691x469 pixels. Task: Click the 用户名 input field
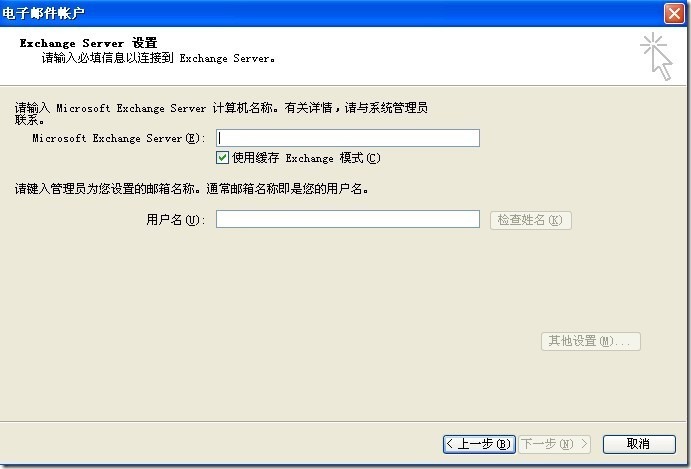coord(348,219)
